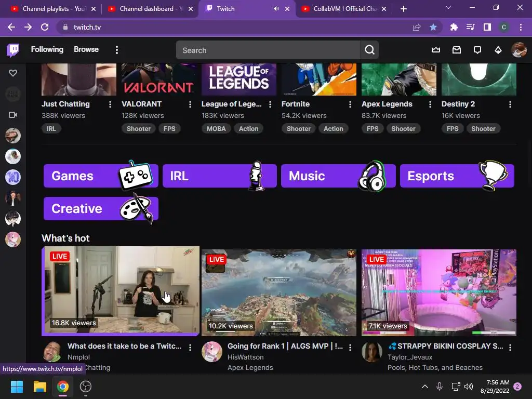Screen dimensions: 532x399
Task: Select the Action tag under Fortnite
Action: click(333, 129)
